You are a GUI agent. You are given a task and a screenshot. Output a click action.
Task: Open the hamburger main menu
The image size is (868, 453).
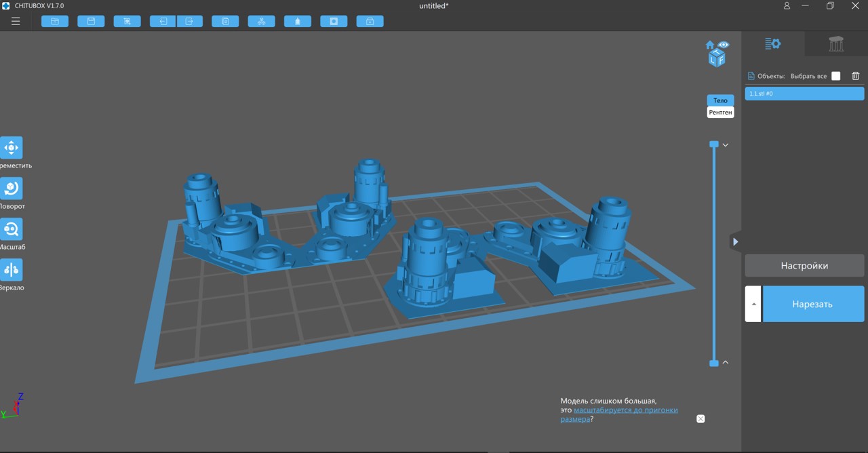[x=16, y=21]
